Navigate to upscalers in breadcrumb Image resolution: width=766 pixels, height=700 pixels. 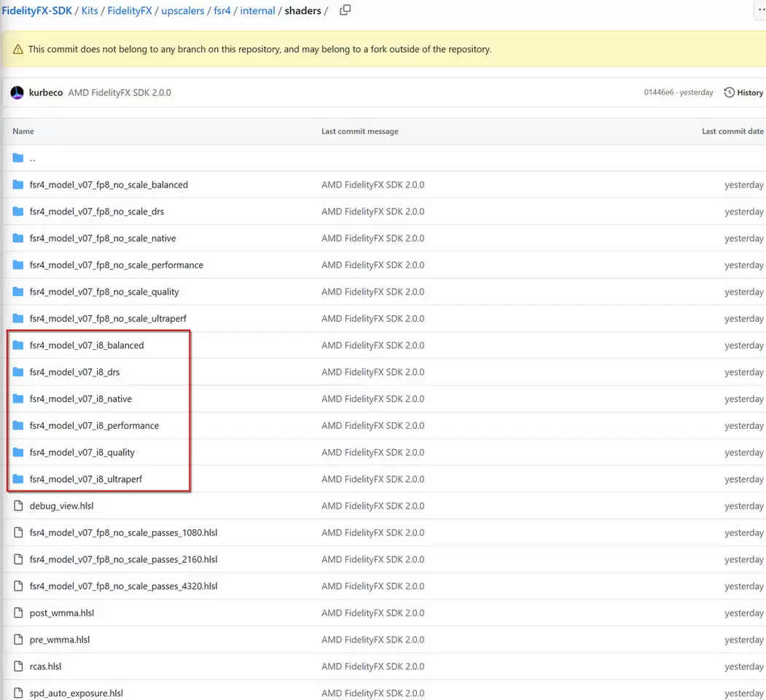point(182,11)
